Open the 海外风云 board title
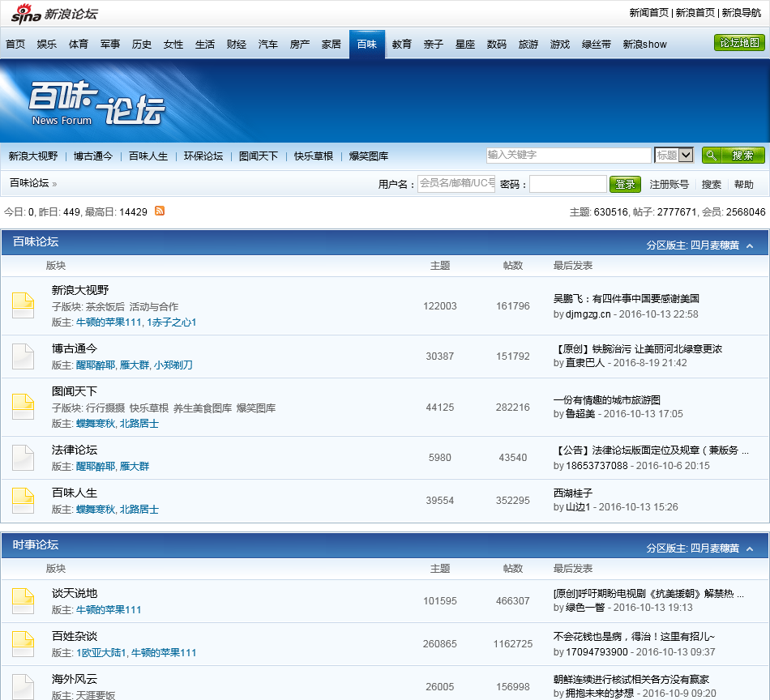 pos(74,680)
